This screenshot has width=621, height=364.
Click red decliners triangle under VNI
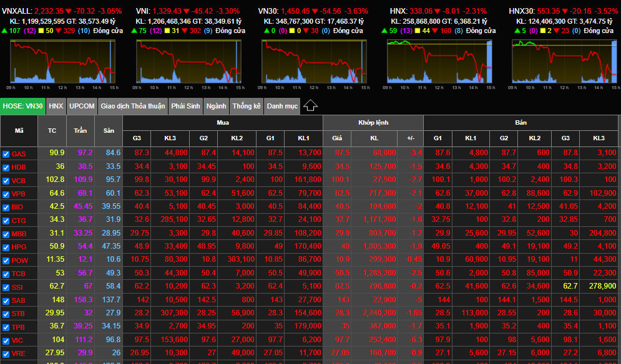point(185,31)
